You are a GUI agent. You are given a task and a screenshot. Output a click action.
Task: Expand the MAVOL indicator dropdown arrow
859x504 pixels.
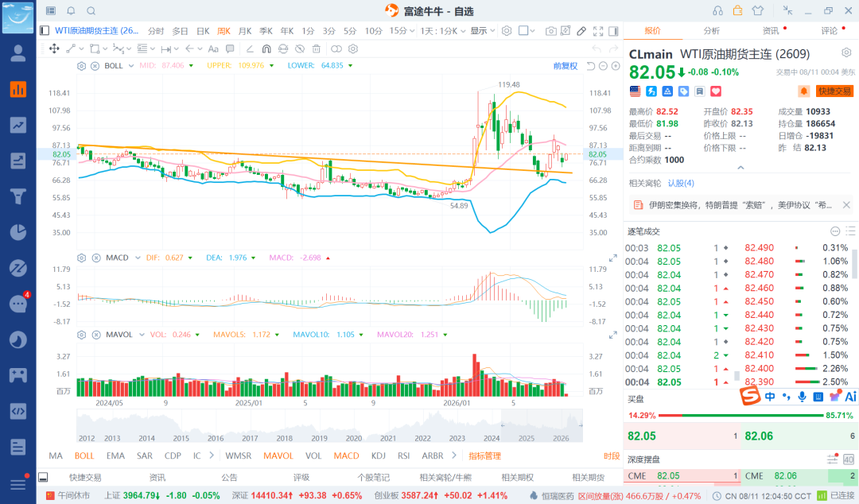coord(142,334)
